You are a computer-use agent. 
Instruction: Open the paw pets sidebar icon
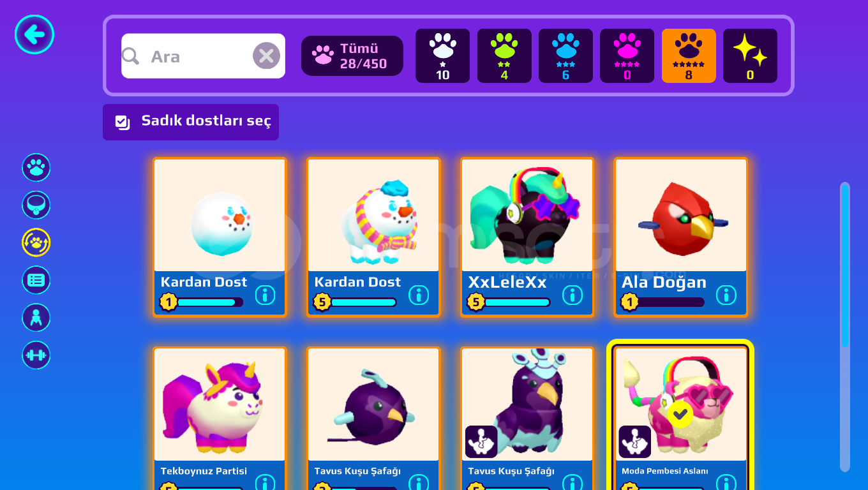tap(36, 168)
